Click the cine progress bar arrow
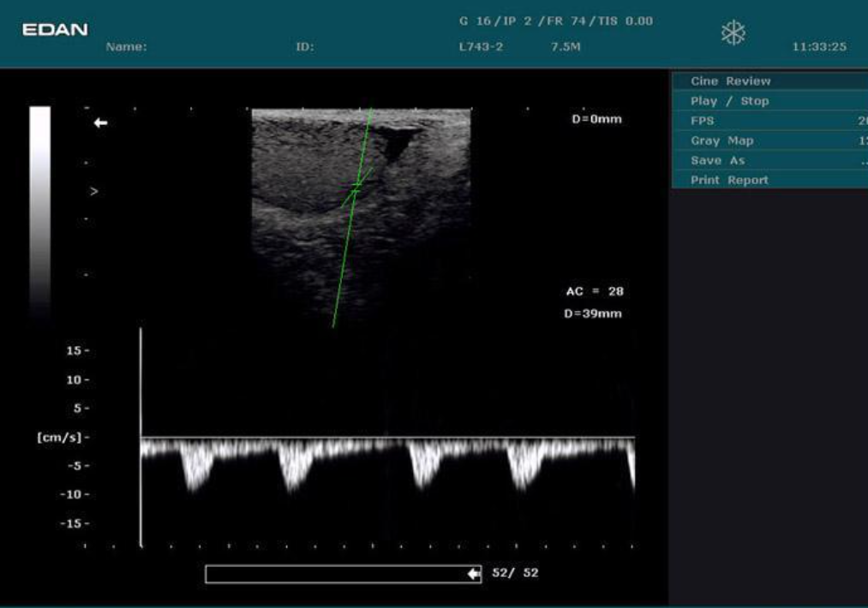This screenshot has height=608, width=868. pos(474,575)
